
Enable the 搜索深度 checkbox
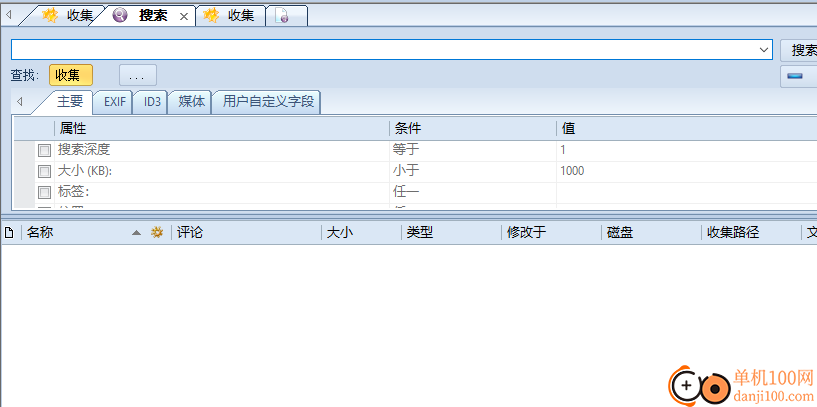(44, 151)
